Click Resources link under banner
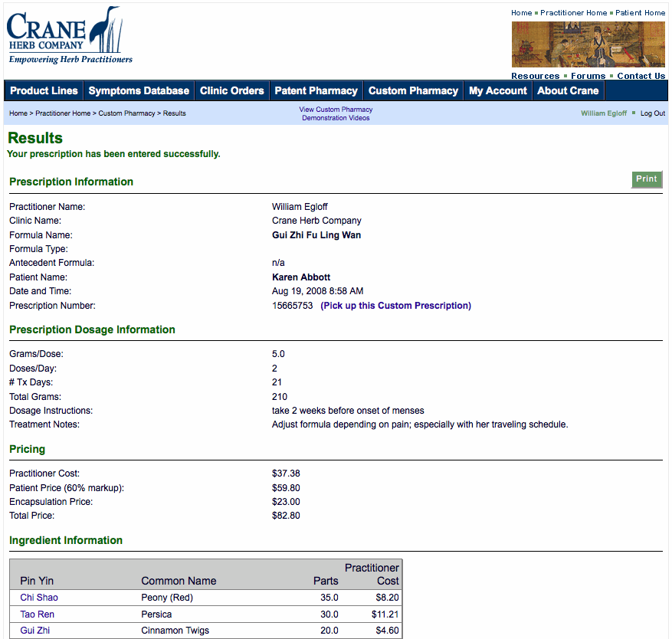Screen dimensions: 672x639 (x=535, y=76)
